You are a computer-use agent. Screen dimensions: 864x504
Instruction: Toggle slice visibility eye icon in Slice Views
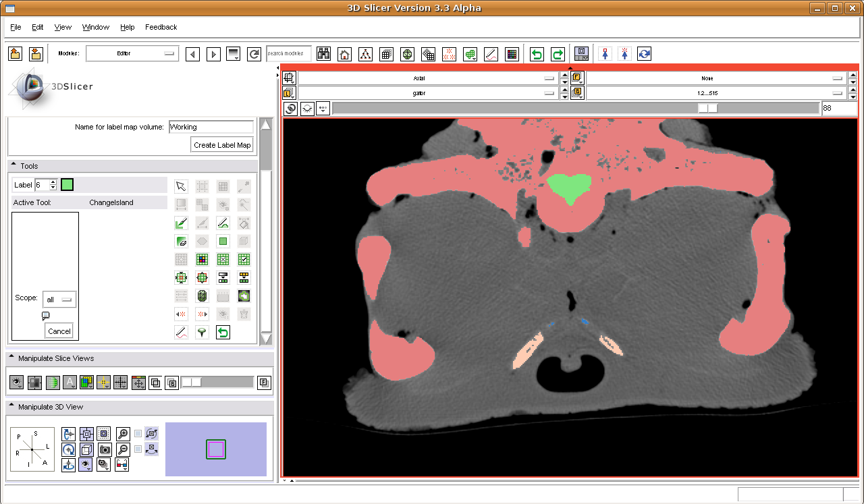[x=17, y=383]
